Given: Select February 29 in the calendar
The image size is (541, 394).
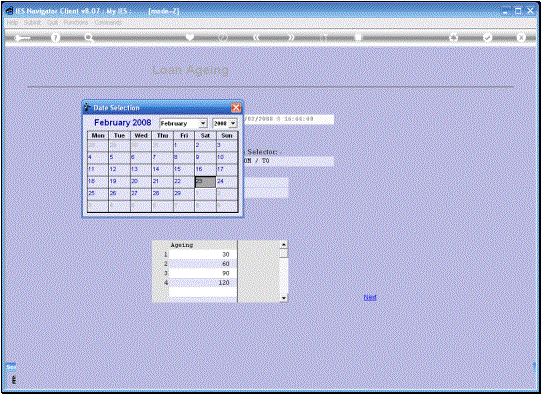Looking at the screenshot, I should [x=184, y=194].
